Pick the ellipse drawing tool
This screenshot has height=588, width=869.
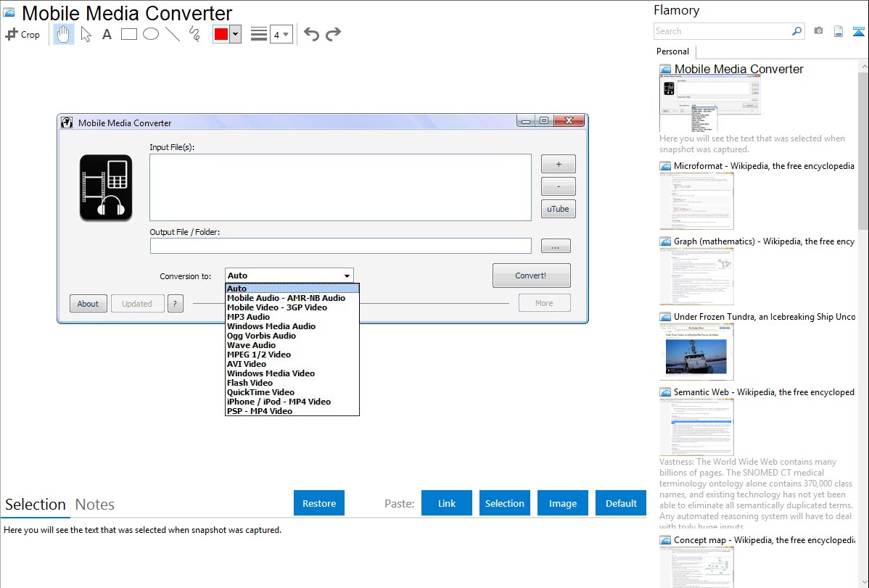[151, 34]
